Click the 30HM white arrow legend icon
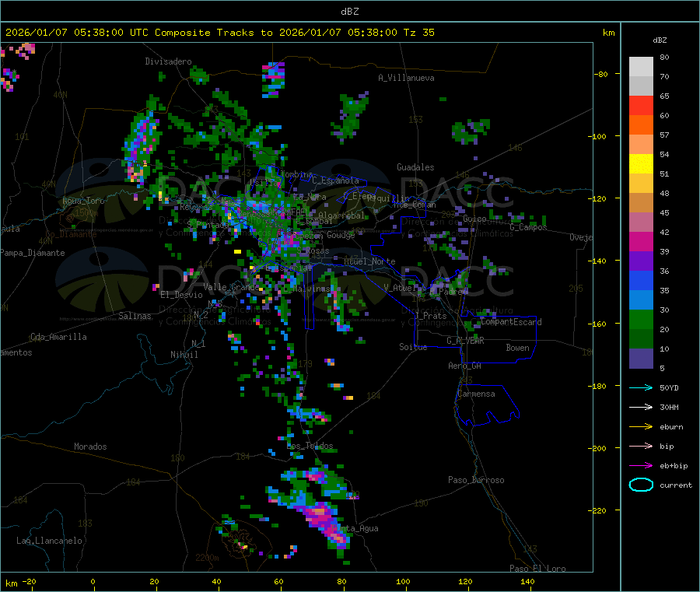Screen dimensions: 700x592 click(x=641, y=407)
